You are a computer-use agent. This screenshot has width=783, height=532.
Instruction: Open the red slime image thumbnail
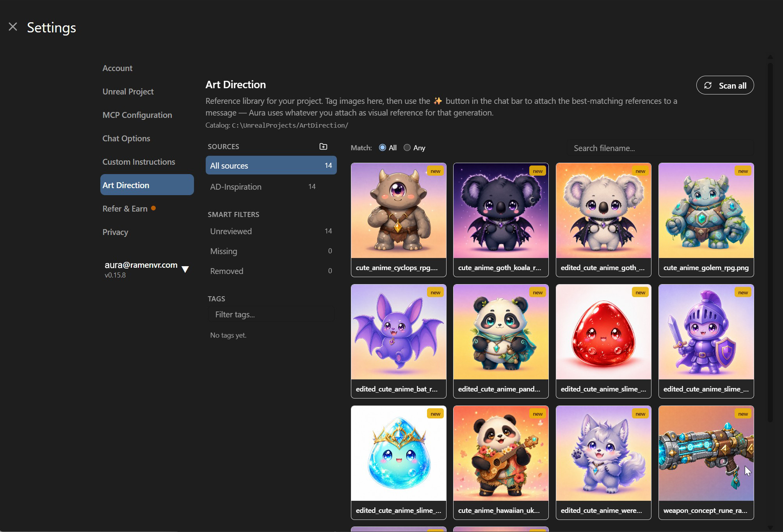pyautogui.click(x=603, y=341)
